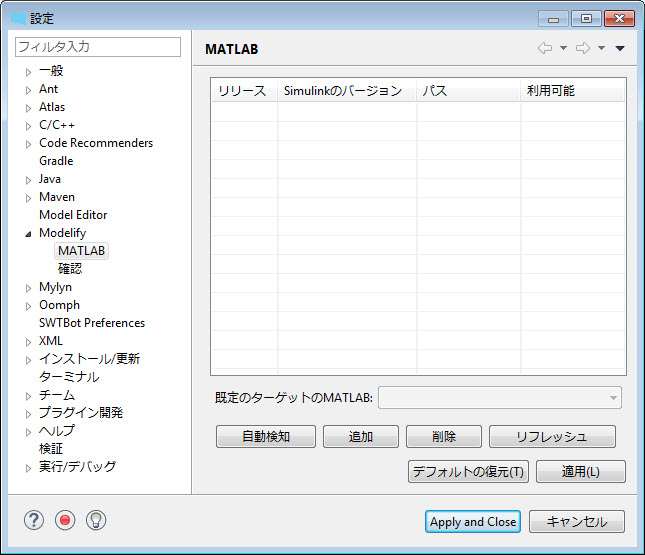Click the red record oomph icon
This screenshot has width=645, height=555.
point(65,520)
